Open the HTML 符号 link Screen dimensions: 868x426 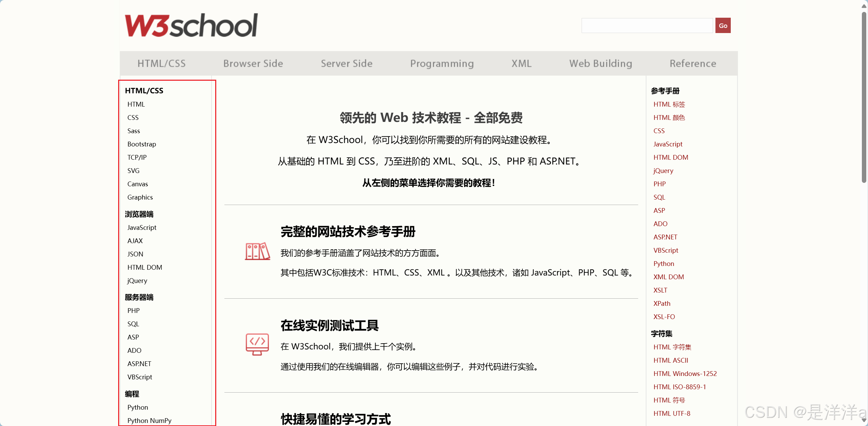pos(669,400)
